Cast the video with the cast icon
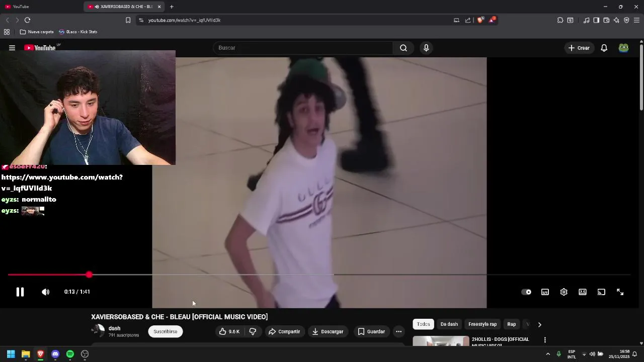Image resolution: width=644 pixels, height=362 pixels. 601,292
